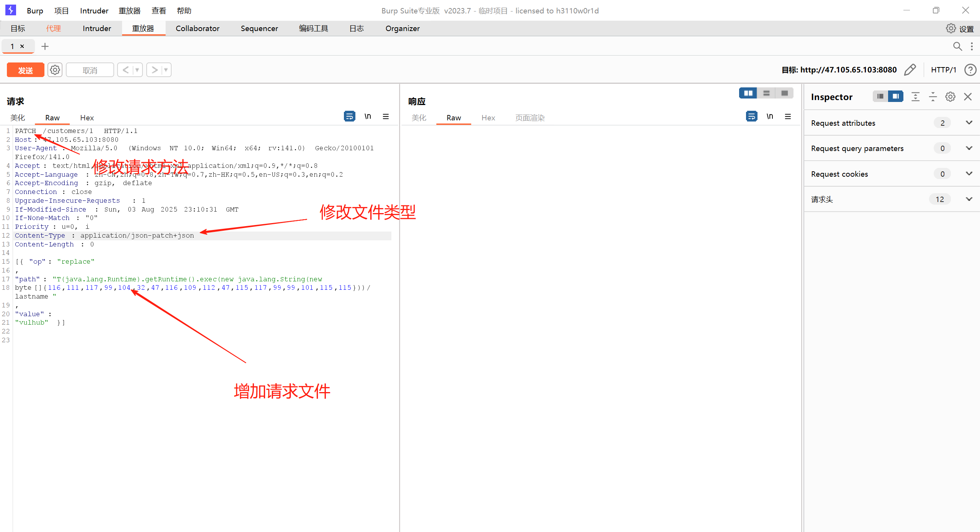Screen dimensions: 980x532
Task: Open the Burp menu
Action: click(35, 11)
